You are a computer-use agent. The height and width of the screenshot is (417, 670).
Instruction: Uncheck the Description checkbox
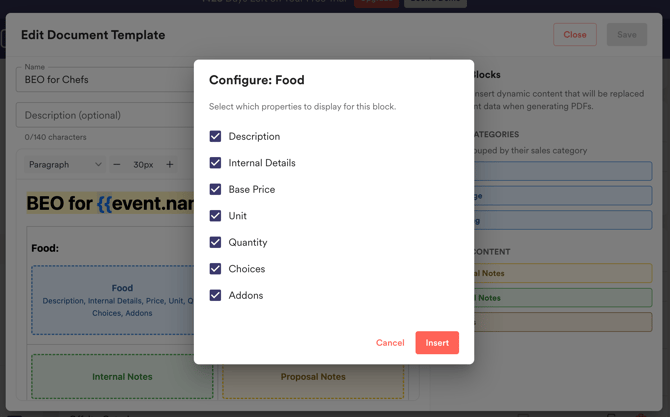pos(215,136)
